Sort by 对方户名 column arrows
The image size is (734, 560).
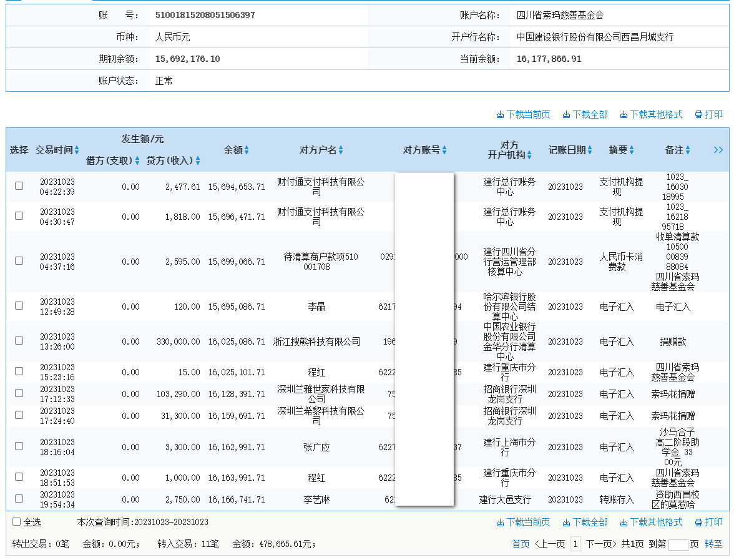(x=341, y=150)
